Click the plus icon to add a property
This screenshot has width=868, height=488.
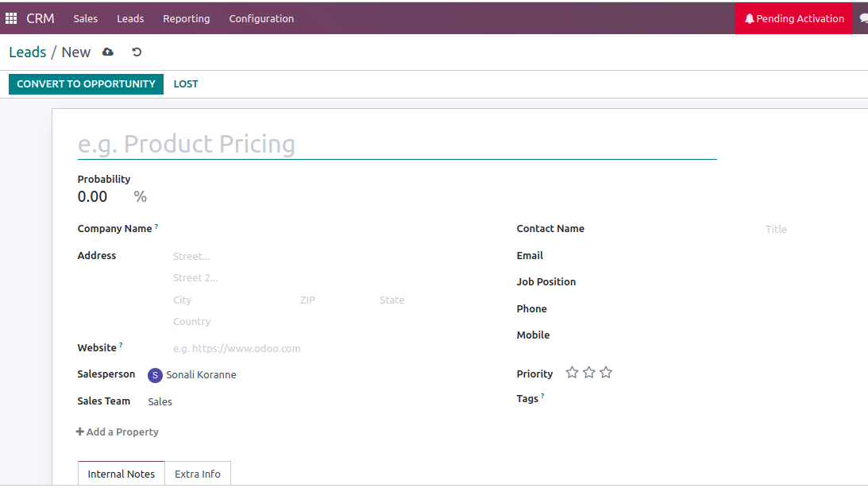79,432
